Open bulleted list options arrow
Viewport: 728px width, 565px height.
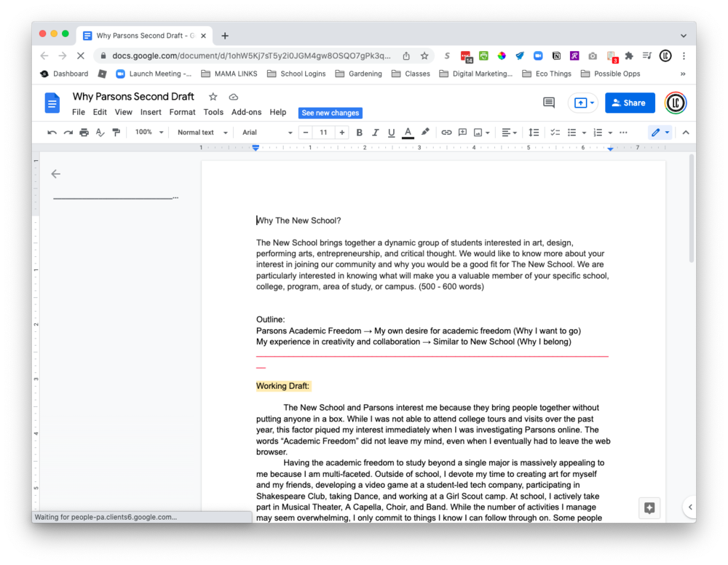[584, 133]
